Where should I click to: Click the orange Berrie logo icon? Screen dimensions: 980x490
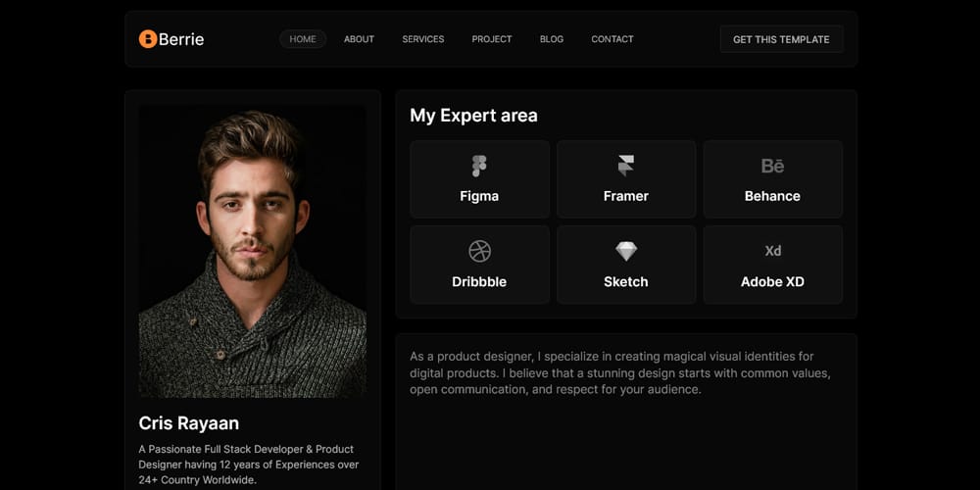pos(148,39)
